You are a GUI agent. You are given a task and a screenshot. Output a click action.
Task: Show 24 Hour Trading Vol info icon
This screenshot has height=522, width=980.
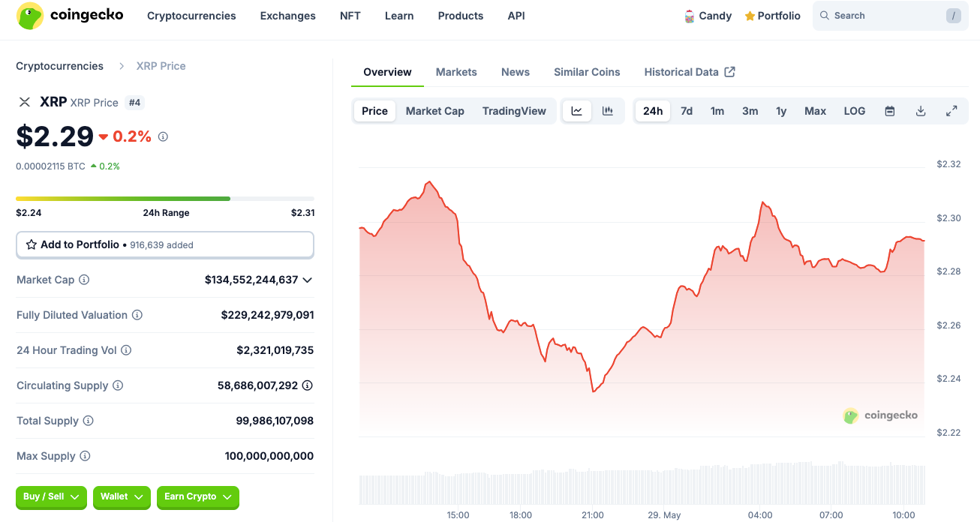(x=126, y=350)
